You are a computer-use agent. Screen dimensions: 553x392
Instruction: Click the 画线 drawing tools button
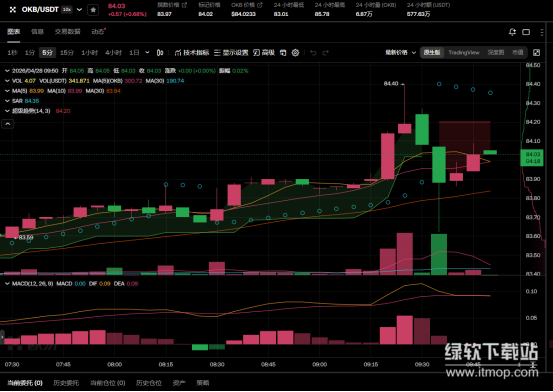264,53
